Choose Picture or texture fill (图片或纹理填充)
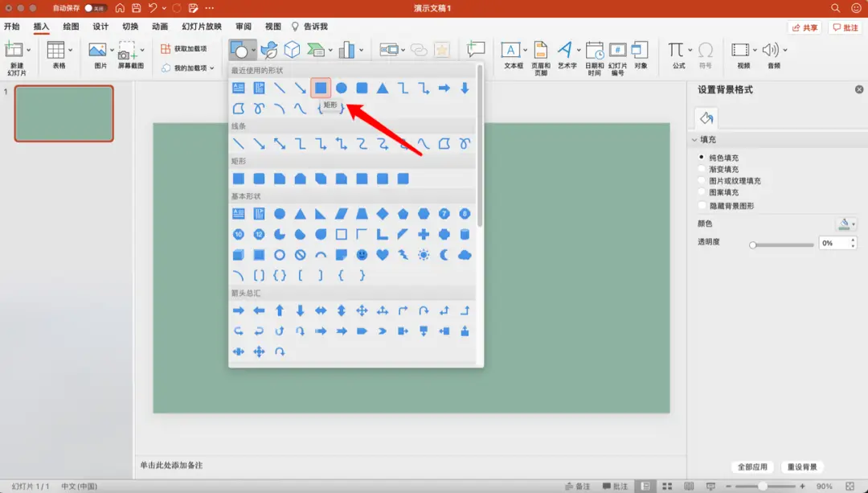This screenshot has height=493, width=868. tap(702, 181)
